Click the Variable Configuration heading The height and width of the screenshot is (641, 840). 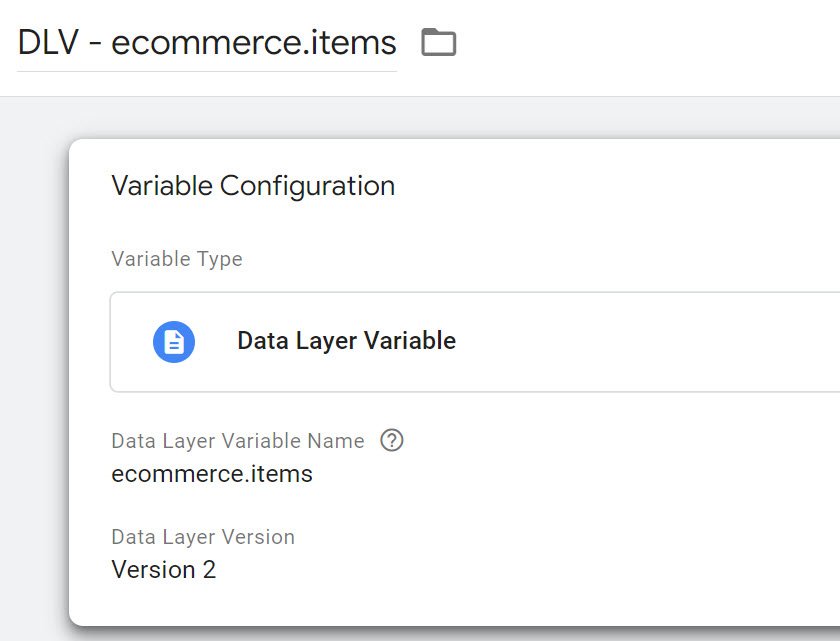253,186
